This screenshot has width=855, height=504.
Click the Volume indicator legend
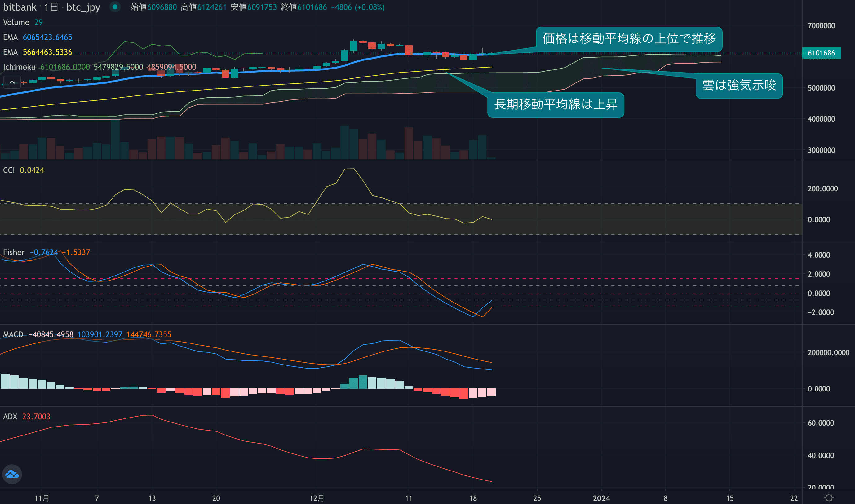coord(16,22)
